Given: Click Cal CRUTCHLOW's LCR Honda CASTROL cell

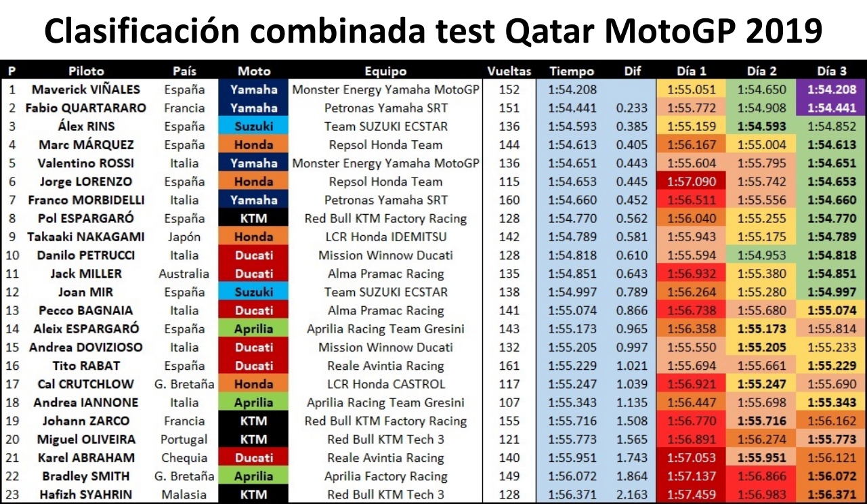Looking at the screenshot, I should (385, 384).
